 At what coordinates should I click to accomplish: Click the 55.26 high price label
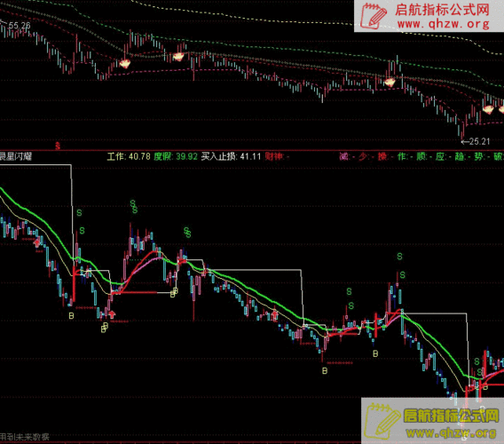pos(20,25)
